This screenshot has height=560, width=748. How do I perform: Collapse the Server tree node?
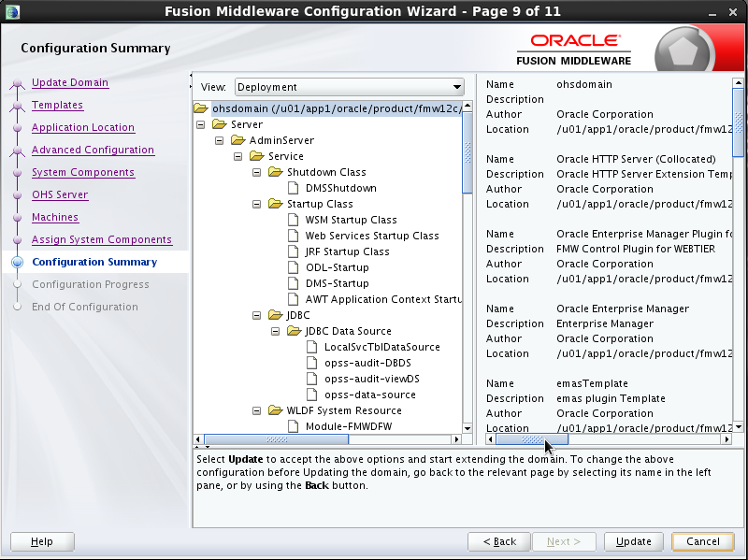(201, 124)
